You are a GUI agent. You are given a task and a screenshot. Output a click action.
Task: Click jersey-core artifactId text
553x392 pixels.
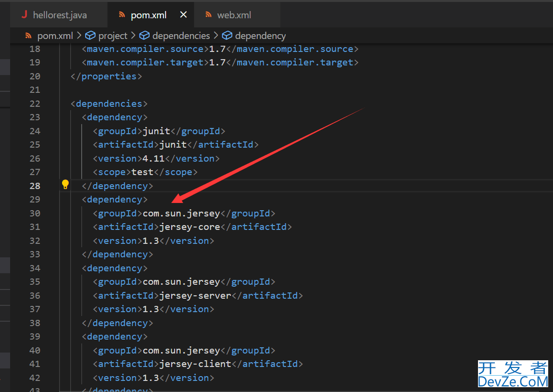(x=190, y=227)
